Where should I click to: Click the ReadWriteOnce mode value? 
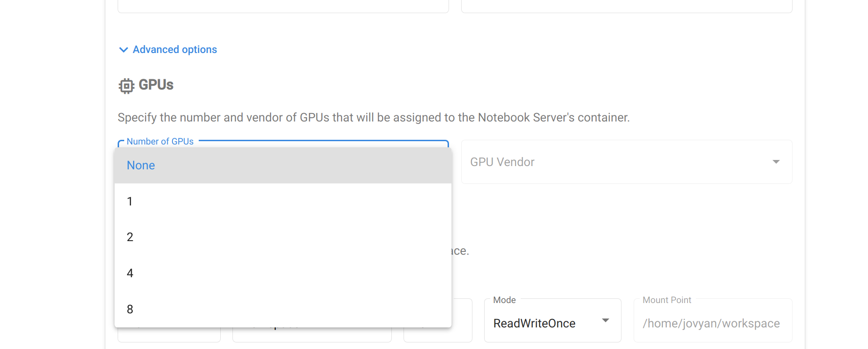click(534, 323)
